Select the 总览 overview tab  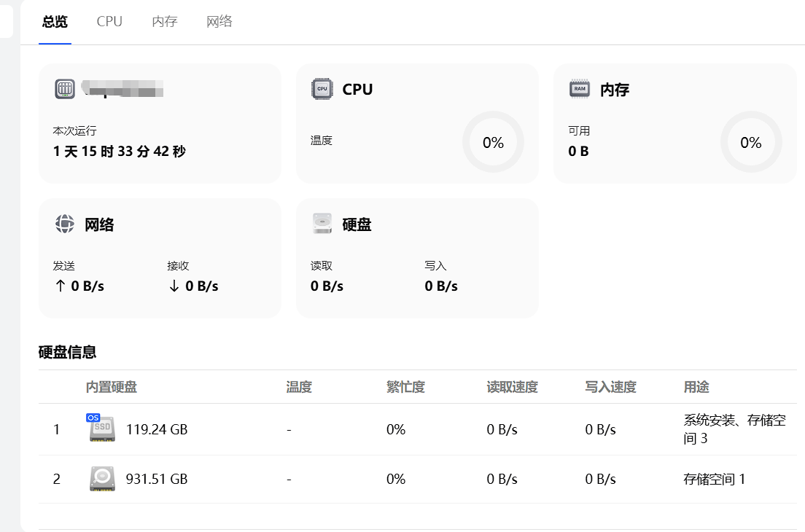[55, 22]
